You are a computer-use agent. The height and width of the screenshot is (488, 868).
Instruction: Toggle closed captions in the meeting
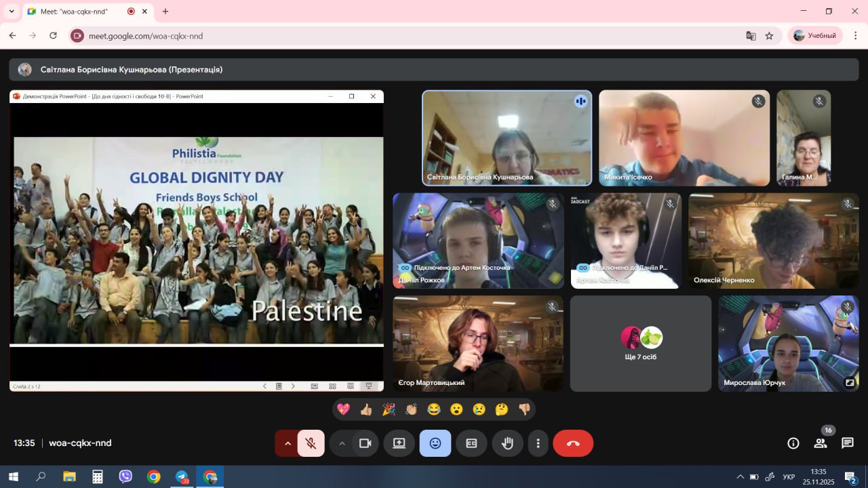pos(471,443)
